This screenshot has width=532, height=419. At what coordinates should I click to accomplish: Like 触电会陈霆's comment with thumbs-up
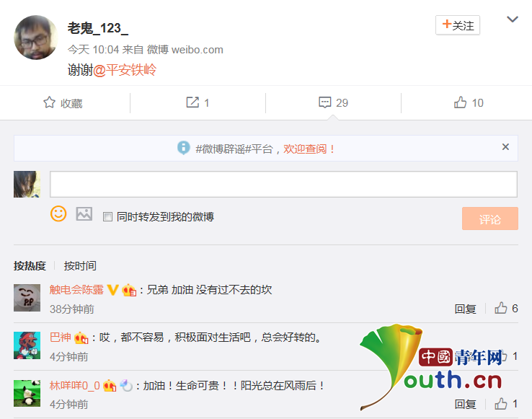tap(501, 309)
